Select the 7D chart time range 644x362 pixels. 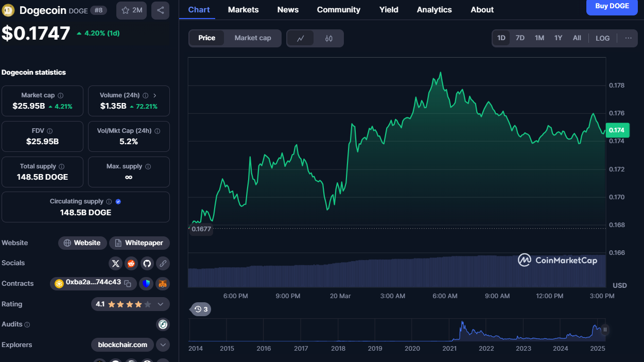click(x=520, y=38)
